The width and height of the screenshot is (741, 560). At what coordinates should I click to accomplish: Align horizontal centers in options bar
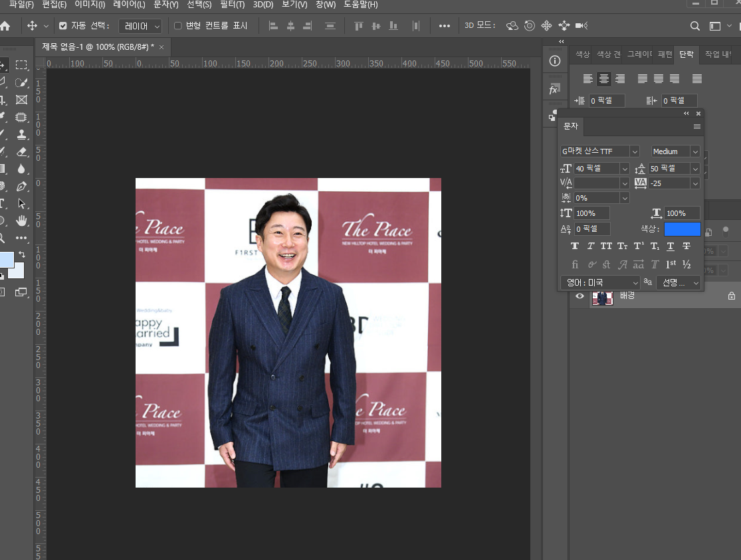(290, 26)
